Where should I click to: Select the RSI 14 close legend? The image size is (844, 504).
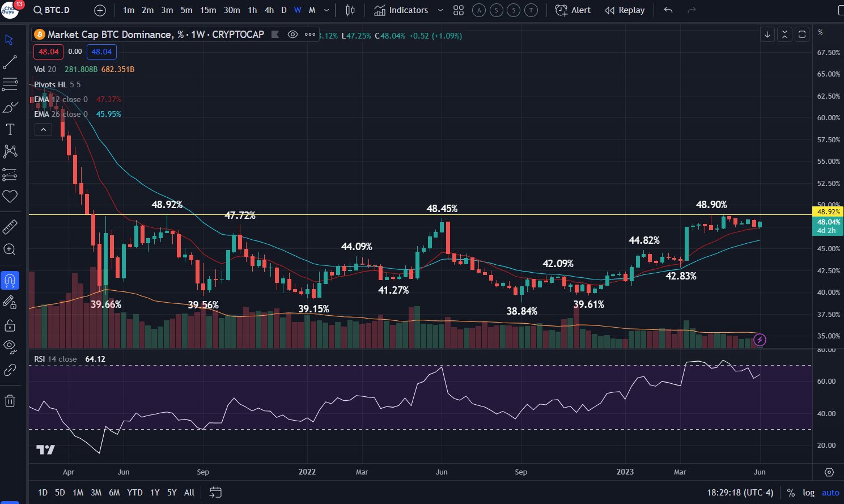pyautogui.click(x=56, y=359)
